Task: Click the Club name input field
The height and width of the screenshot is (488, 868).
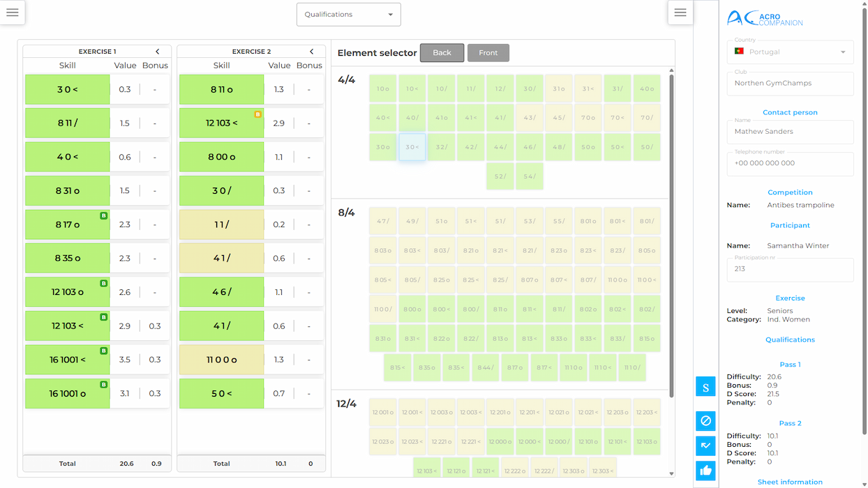Action: click(x=790, y=84)
